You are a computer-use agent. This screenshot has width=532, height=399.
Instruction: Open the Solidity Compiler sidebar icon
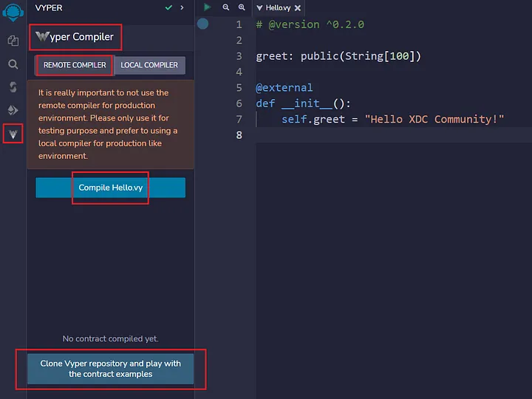(13, 87)
